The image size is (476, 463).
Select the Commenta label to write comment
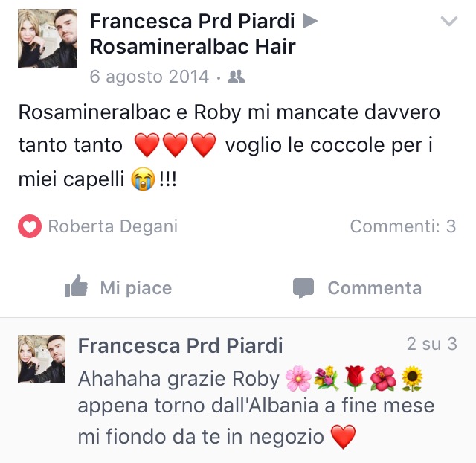[375, 288]
